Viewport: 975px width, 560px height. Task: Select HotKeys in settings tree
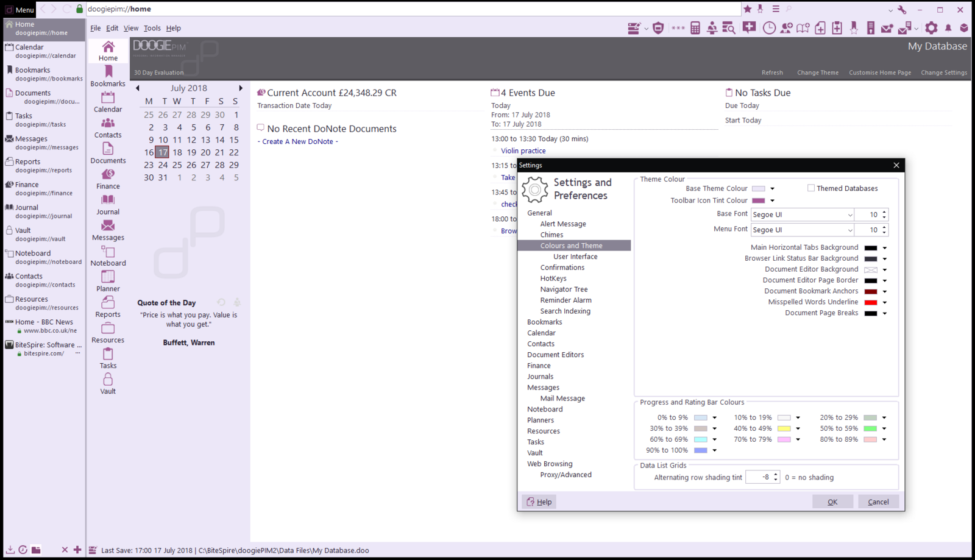click(x=553, y=278)
